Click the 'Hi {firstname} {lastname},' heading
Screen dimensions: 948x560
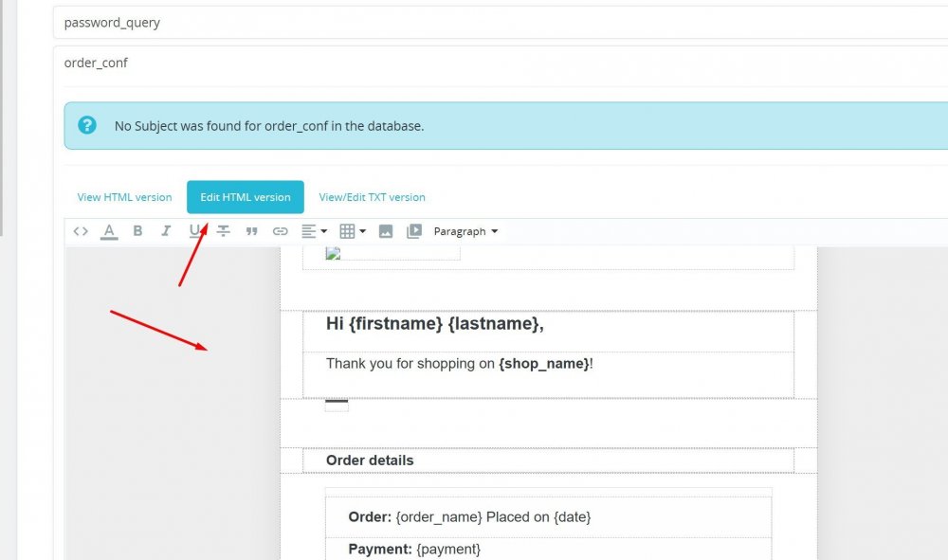pyautogui.click(x=435, y=324)
